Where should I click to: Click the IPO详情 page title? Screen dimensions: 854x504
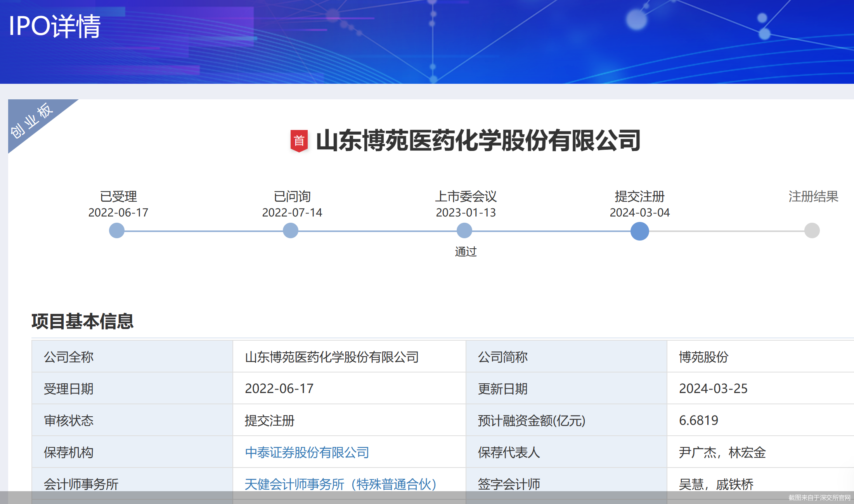[x=55, y=26]
